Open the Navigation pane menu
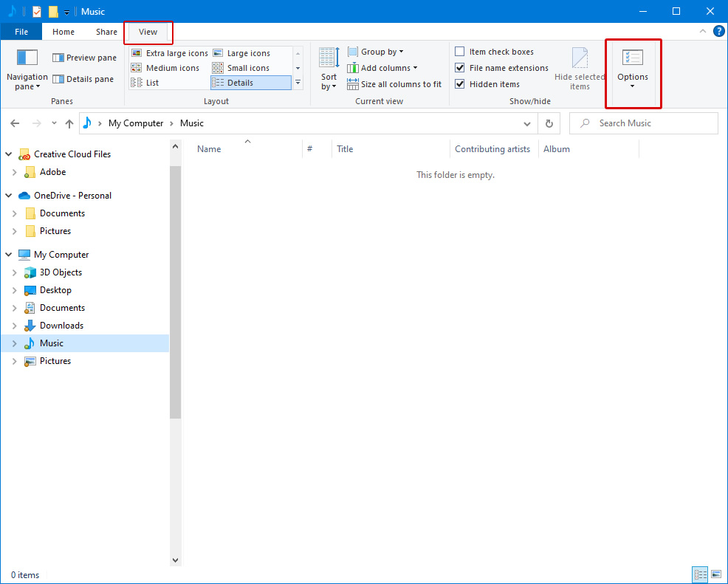 click(27, 69)
